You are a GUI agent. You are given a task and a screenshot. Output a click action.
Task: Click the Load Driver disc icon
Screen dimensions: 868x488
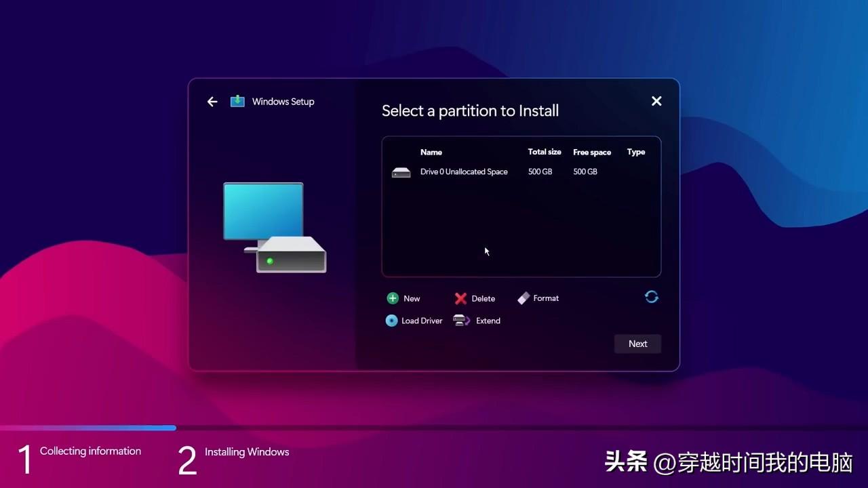click(392, 321)
